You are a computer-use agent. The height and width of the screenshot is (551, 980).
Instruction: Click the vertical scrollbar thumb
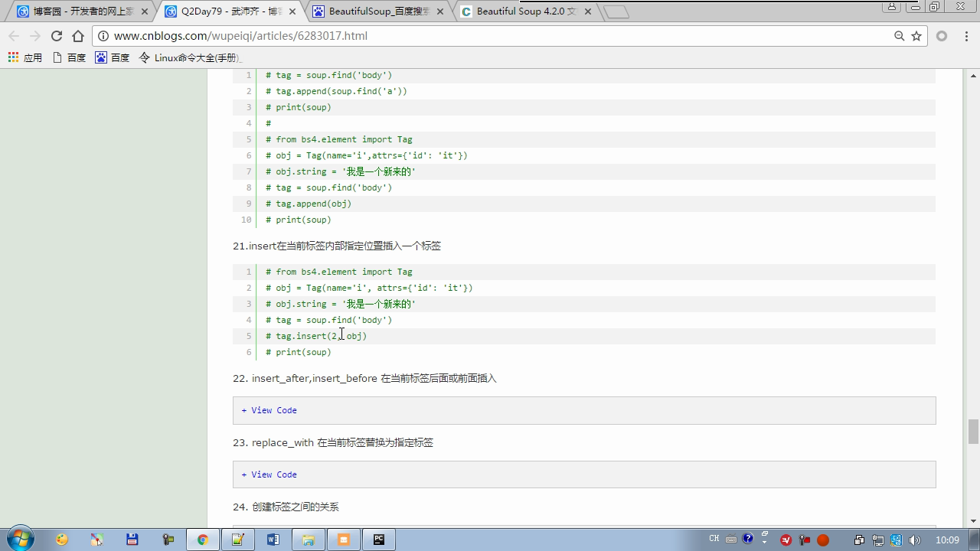973,431
